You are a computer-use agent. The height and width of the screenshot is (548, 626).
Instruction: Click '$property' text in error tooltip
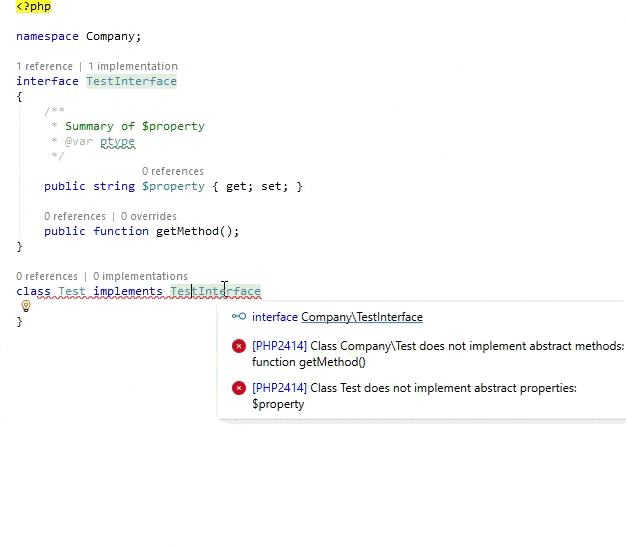(x=278, y=404)
